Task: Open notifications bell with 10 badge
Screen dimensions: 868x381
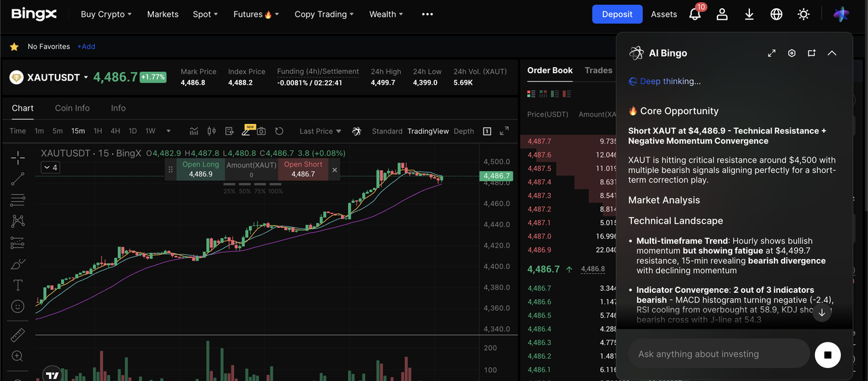Action: coord(695,14)
